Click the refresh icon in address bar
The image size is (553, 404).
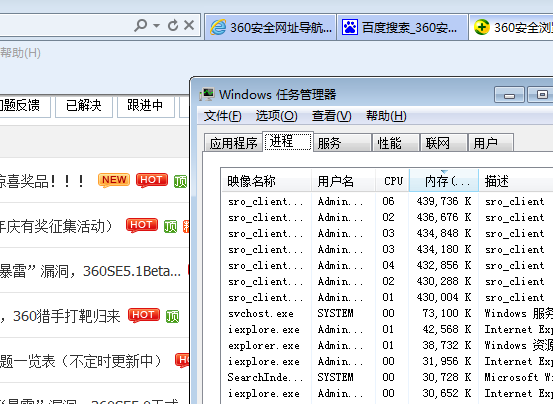tap(173, 25)
